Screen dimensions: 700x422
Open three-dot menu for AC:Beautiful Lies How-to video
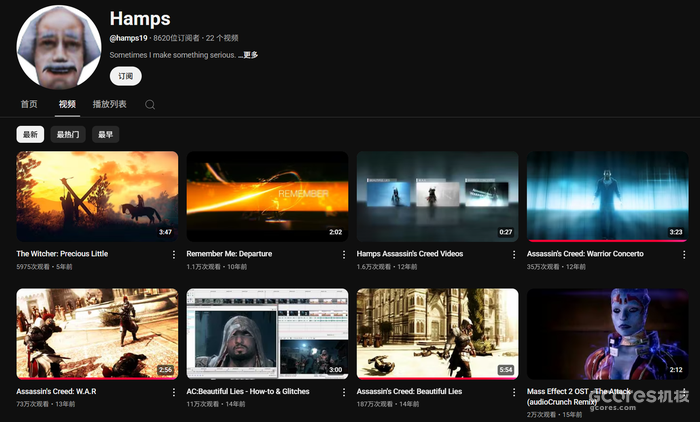tap(344, 392)
